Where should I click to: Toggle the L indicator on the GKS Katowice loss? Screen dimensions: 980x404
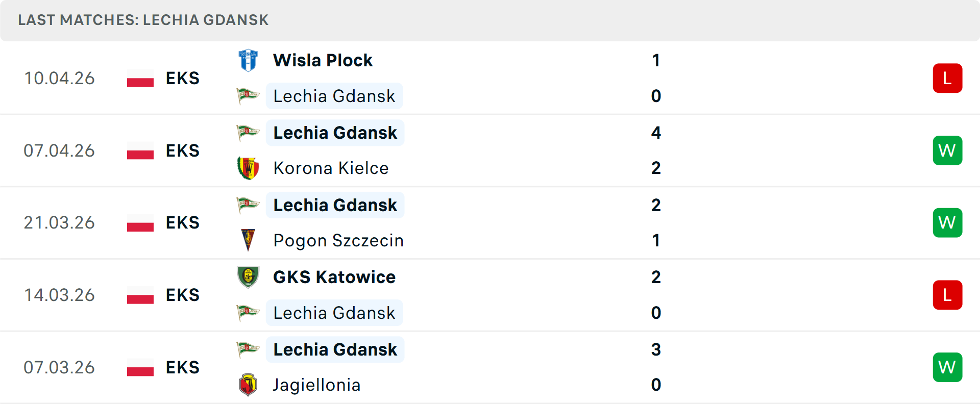click(948, 295)
